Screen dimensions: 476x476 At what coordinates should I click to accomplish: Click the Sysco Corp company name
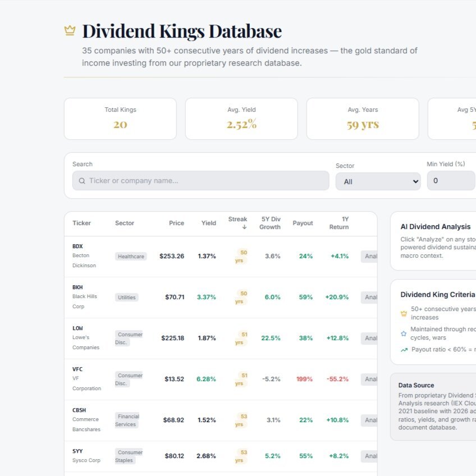coord(86,460)
